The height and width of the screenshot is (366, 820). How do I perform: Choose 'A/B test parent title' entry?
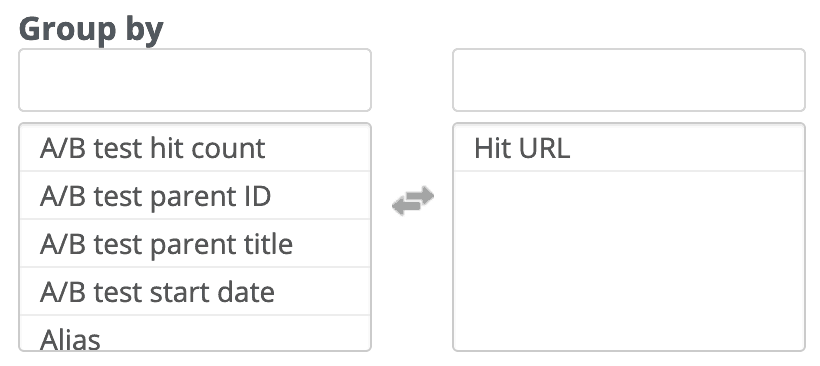[x=195, y=244]
